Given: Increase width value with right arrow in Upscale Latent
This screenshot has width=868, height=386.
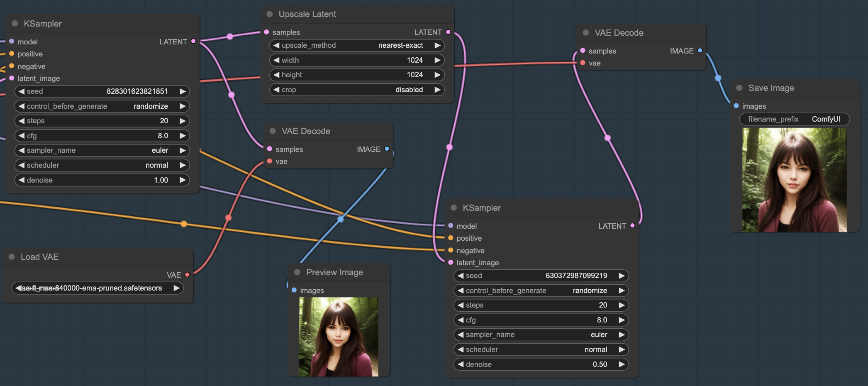Looking at the screenshot, I should [437, 60].
